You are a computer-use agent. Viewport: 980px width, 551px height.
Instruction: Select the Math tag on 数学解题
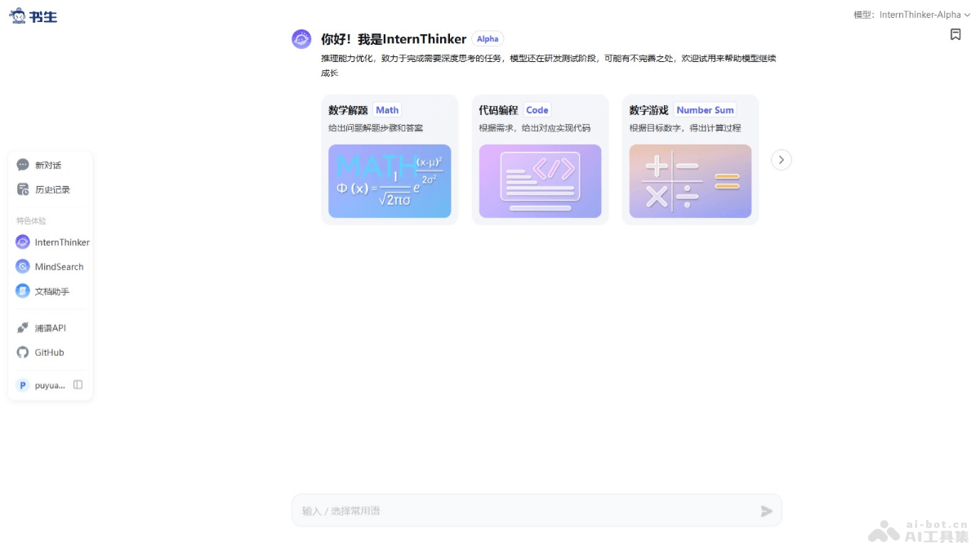click(x=386, y=109)
